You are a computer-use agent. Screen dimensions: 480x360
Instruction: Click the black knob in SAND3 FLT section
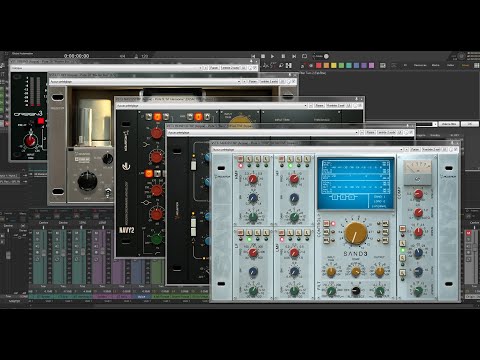[356, 291]
